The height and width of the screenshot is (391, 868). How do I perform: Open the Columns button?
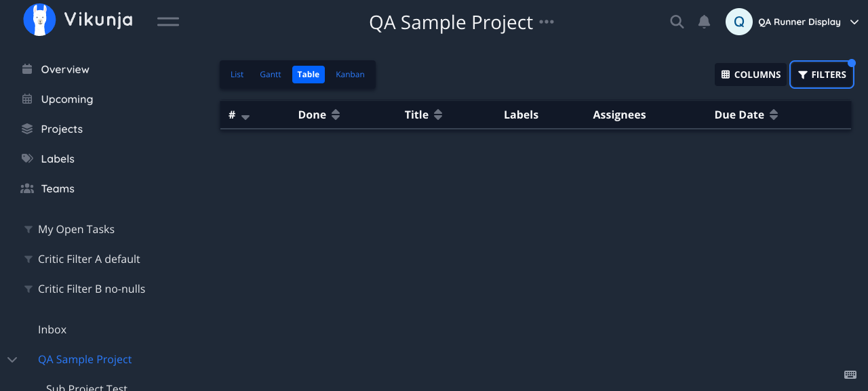click(x=751, y=75)
